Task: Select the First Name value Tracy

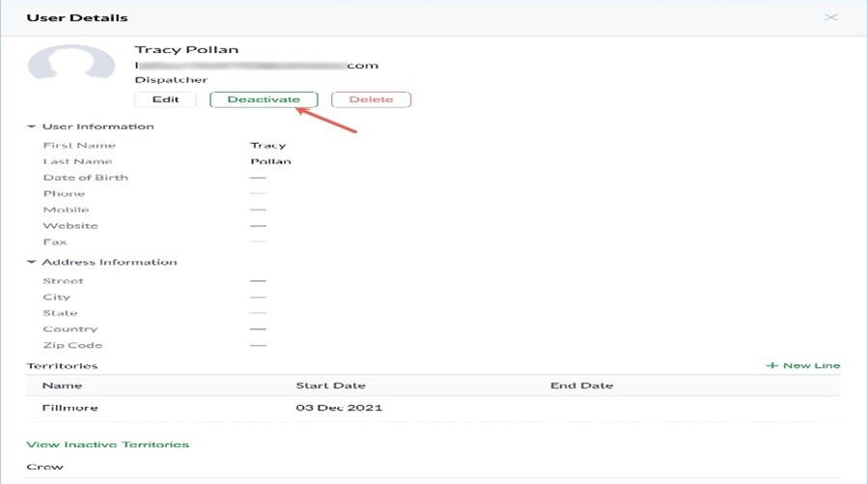Action: tap(267, 146)
